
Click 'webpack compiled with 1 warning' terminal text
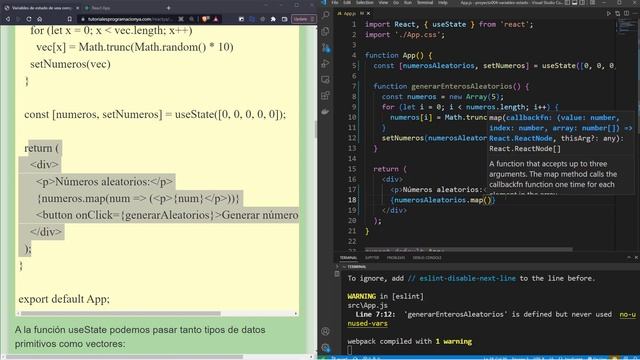point(409,342)
